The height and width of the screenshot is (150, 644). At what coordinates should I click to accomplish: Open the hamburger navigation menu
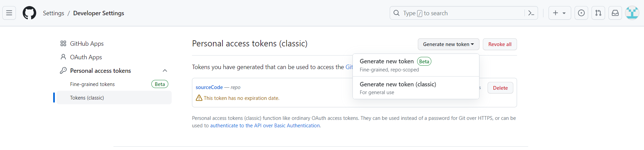(x=9, y=13)
